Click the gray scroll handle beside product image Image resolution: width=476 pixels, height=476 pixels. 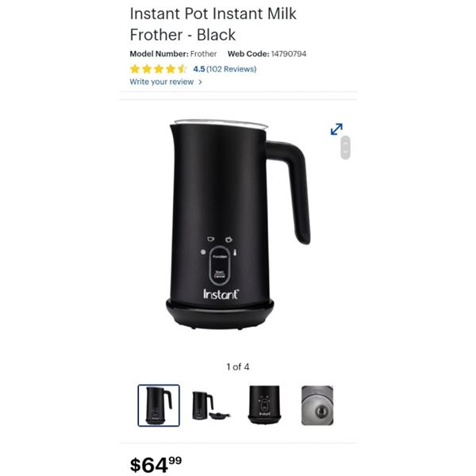(x=345, y=148)
